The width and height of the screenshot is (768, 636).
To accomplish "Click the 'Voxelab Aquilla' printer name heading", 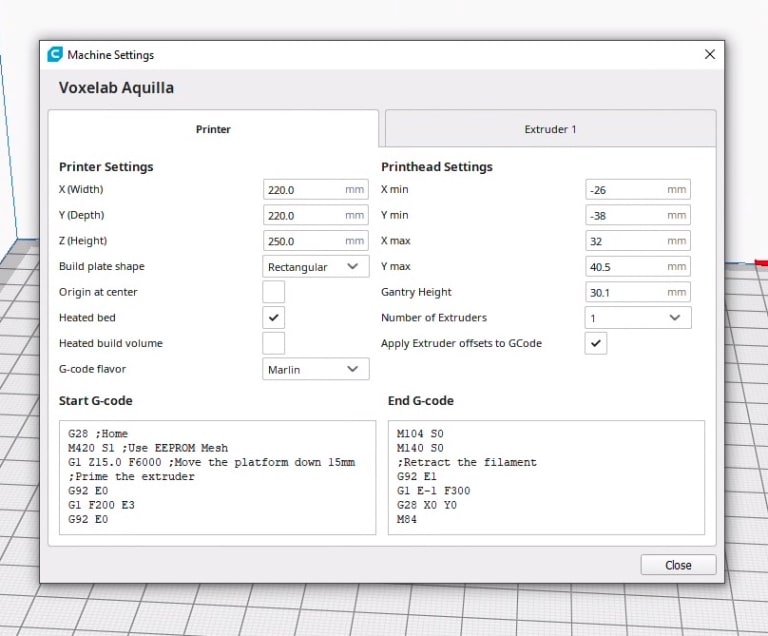I will click(x=116, y=88).
